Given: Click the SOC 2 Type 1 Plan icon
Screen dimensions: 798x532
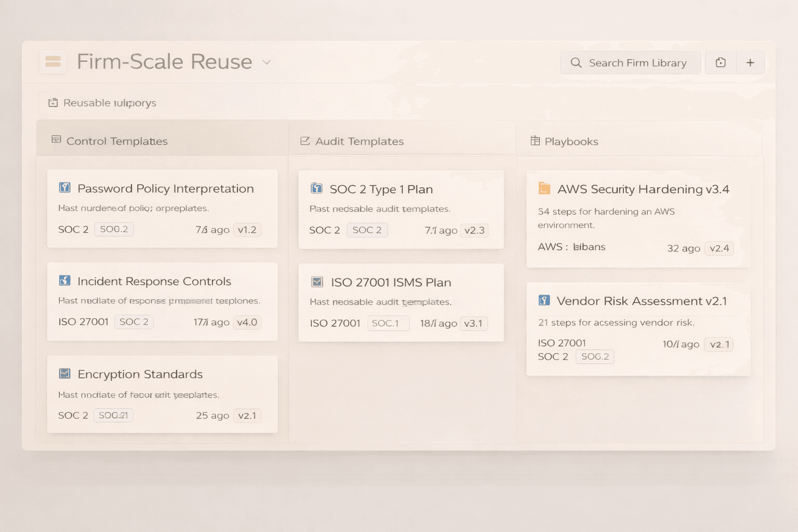Looking at the screenshot, I should pyautogui.click(x=316, y=188).
